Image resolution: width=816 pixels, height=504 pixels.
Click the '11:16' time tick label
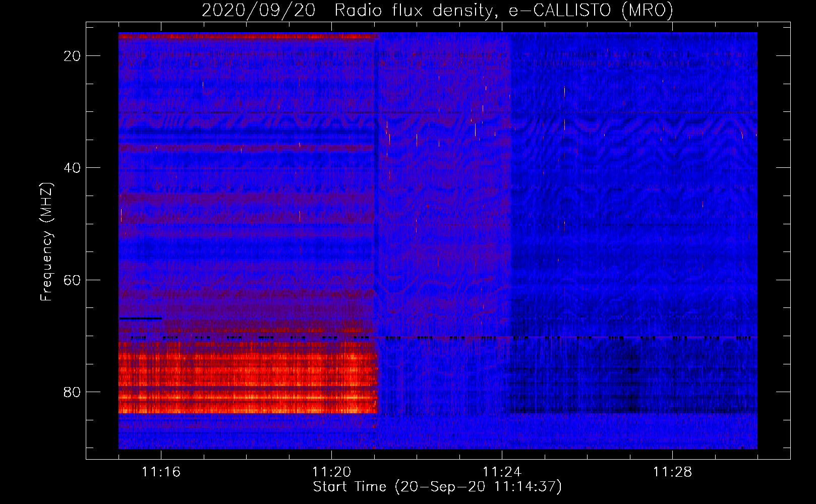161,472
